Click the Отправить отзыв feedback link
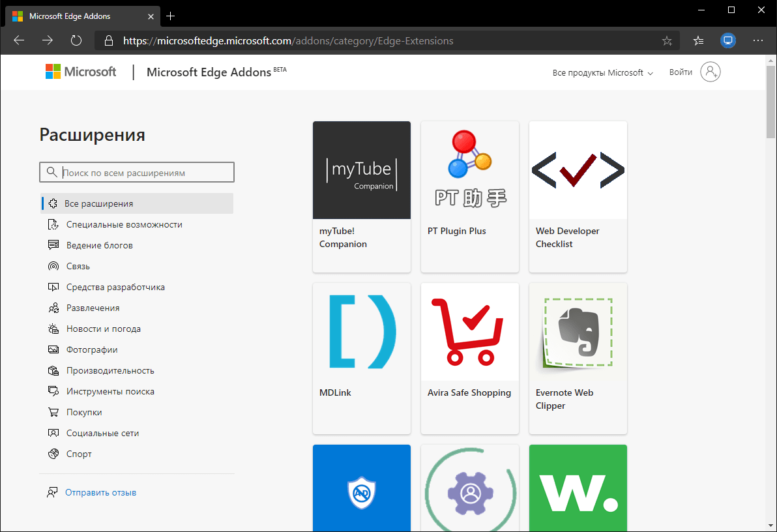The image size is (777, 532). pyautogui.click(x=100, y=492)
